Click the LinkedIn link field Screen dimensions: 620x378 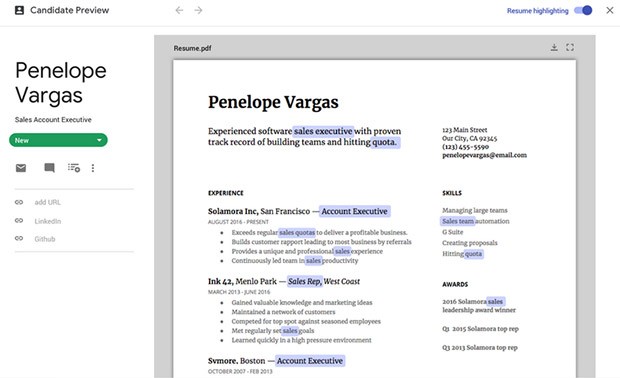(x=47, y=221)
